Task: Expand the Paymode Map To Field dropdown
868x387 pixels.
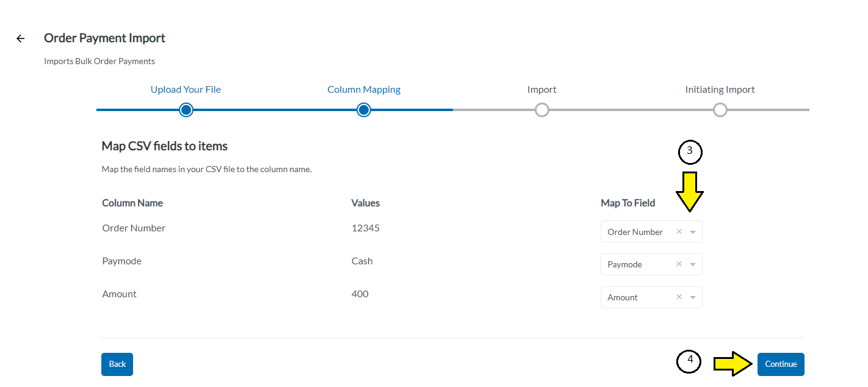Action: [693, 264]
